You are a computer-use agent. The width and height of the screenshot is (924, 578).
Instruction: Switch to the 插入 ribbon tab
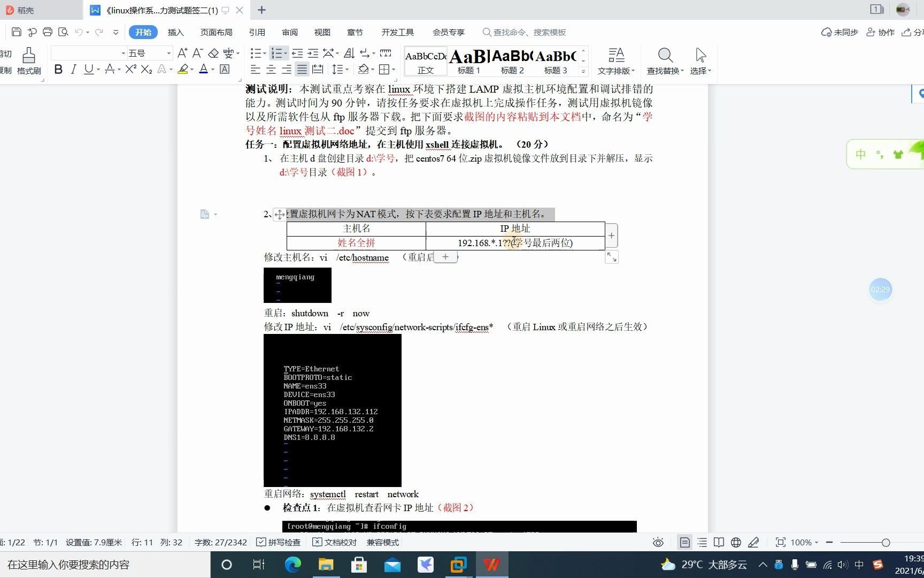click(x=176, y=32)
